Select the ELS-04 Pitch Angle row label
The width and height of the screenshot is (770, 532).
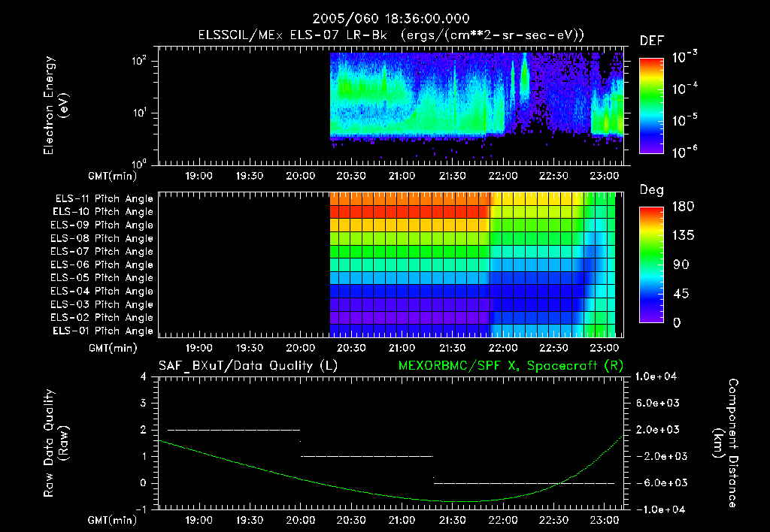[x=102, y=292]
